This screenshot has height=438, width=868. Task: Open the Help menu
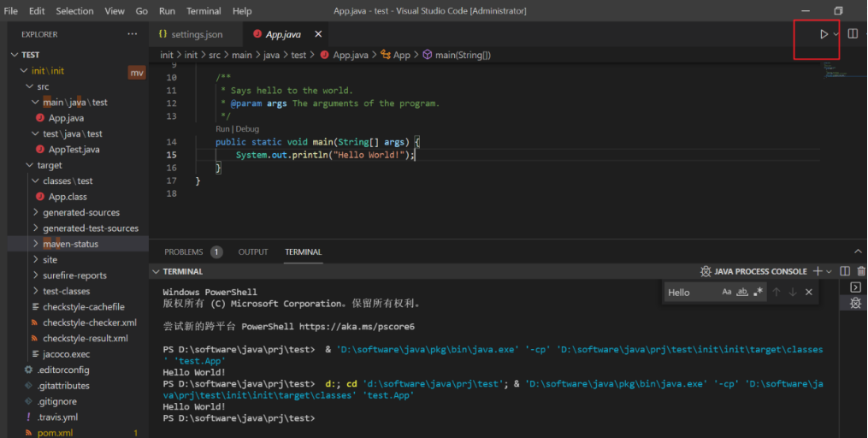coord(242,11)
